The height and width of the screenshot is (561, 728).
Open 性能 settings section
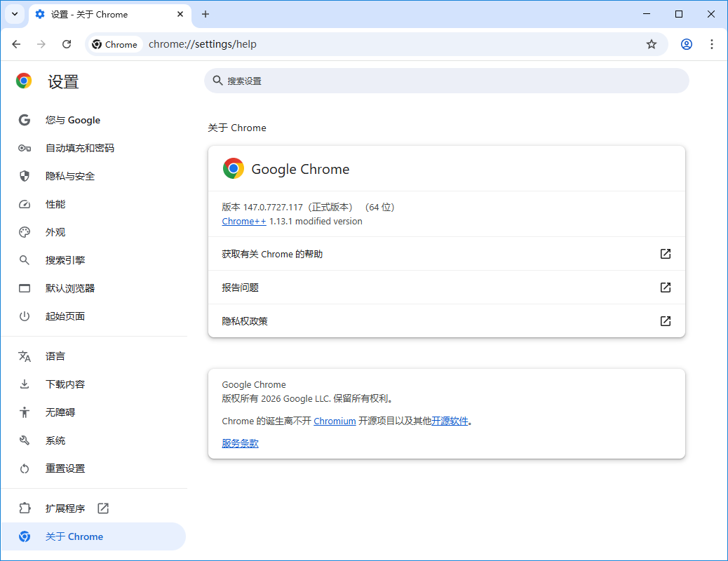pyautogui.click(x=93, y=204)
